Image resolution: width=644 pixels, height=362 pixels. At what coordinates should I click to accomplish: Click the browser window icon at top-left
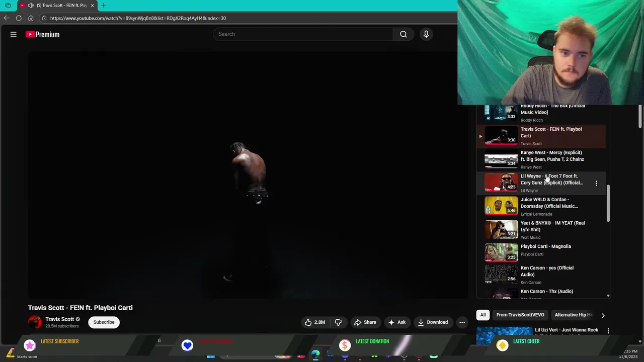click(8, 6)
